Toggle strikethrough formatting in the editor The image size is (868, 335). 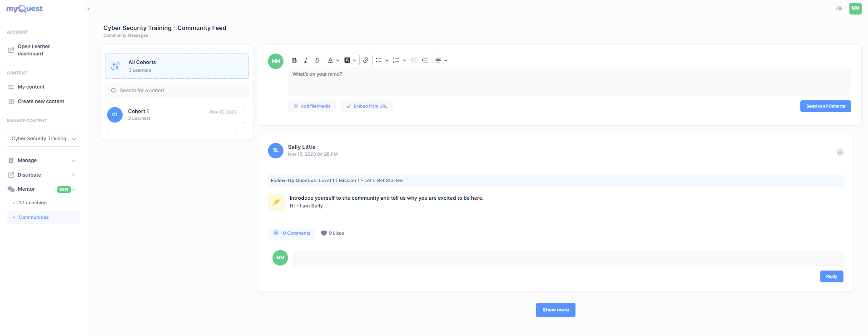coord(317,60)
